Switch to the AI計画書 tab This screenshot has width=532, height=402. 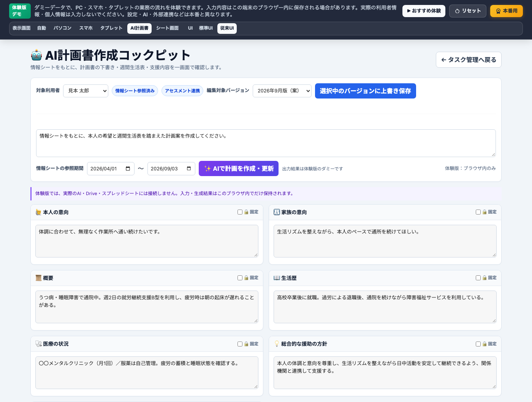pos(139,29)
